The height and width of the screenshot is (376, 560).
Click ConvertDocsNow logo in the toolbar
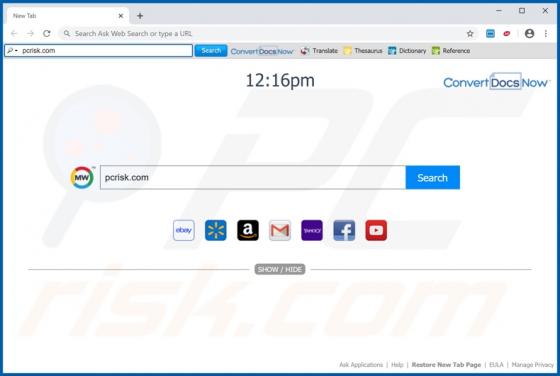click(x=262, y=51)
